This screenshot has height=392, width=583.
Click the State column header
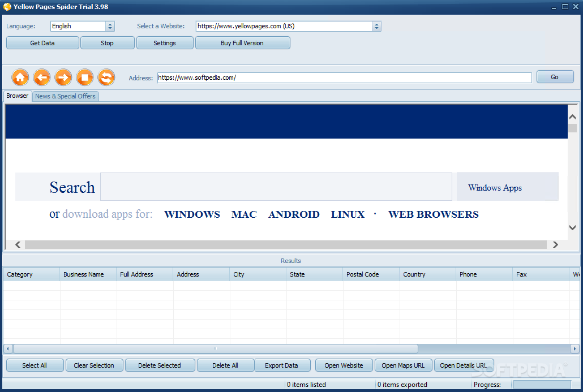pos(315,274)
